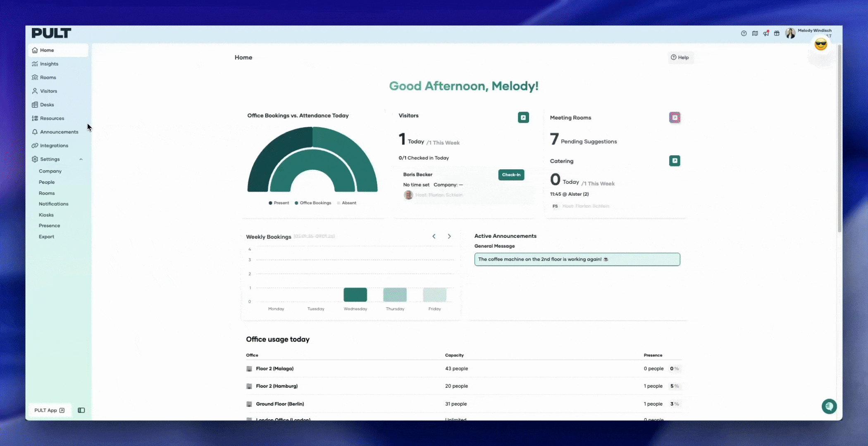Open the Kiosks settings item
Viewport: 868px width, 446px height.
46,215
